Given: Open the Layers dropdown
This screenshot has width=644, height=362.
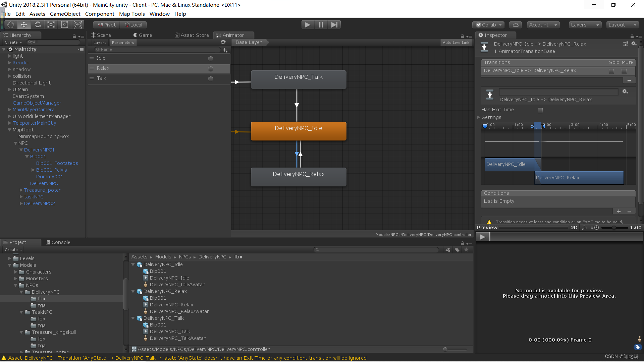Looking at the screenshot, I should click(x=585, y=25).
